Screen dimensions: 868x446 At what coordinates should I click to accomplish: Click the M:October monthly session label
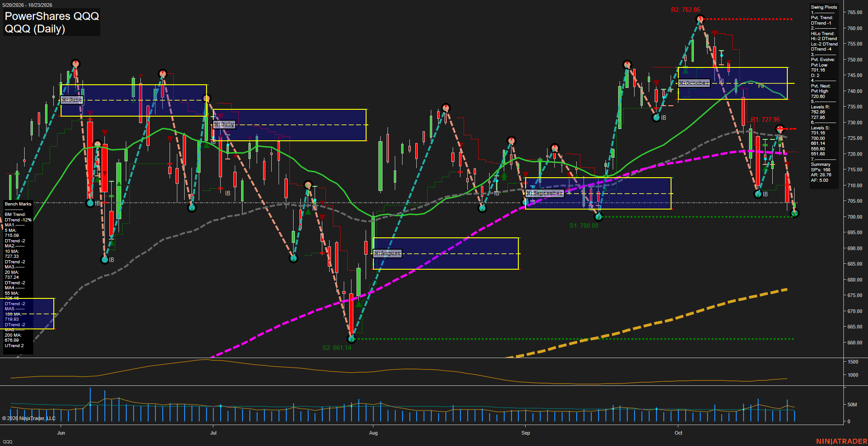[694, 83]
